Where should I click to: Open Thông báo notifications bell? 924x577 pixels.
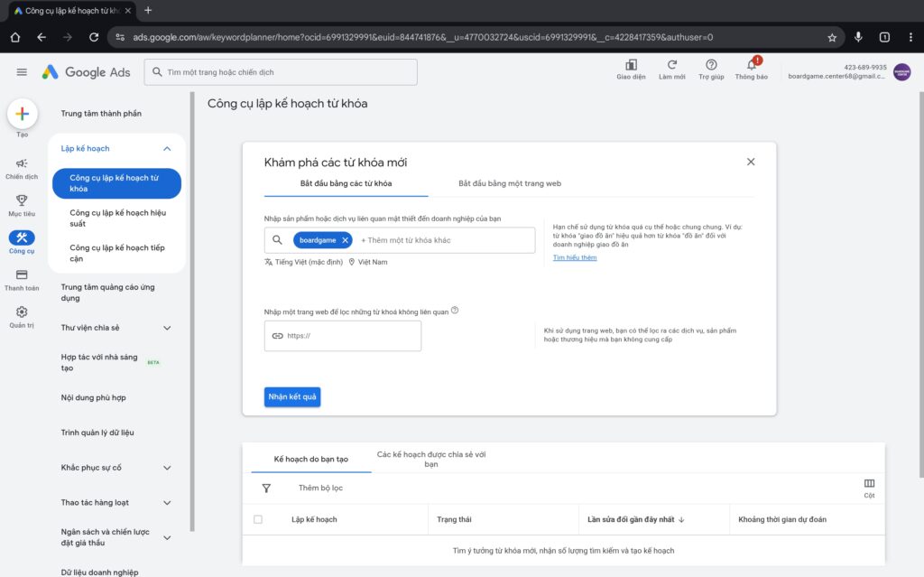coord(751,66)
